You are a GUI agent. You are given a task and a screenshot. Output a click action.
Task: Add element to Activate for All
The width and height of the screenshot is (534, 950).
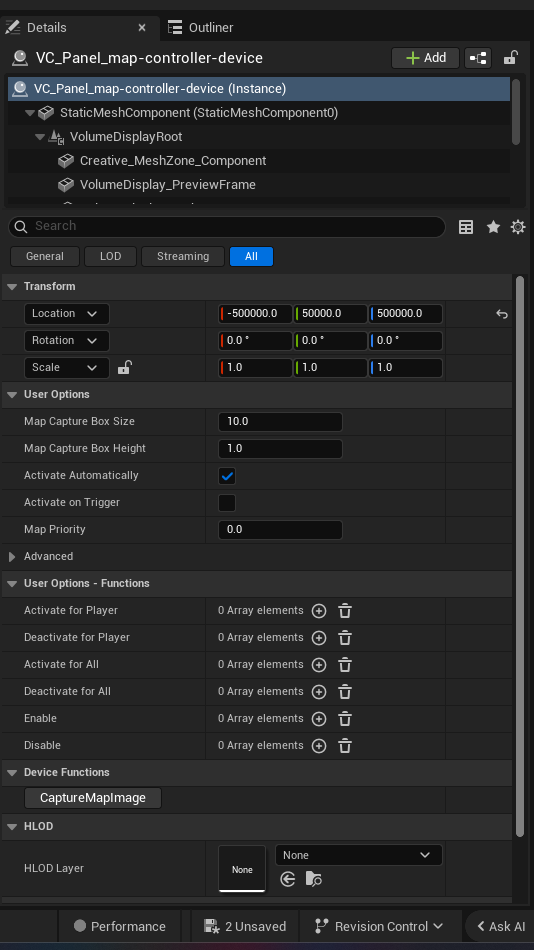[x=319, y=665]
